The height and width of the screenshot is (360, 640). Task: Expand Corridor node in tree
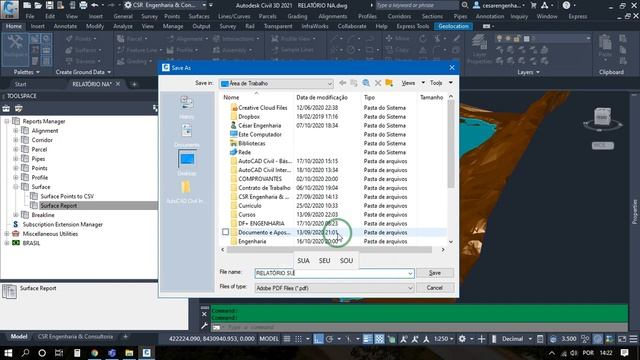16,140
